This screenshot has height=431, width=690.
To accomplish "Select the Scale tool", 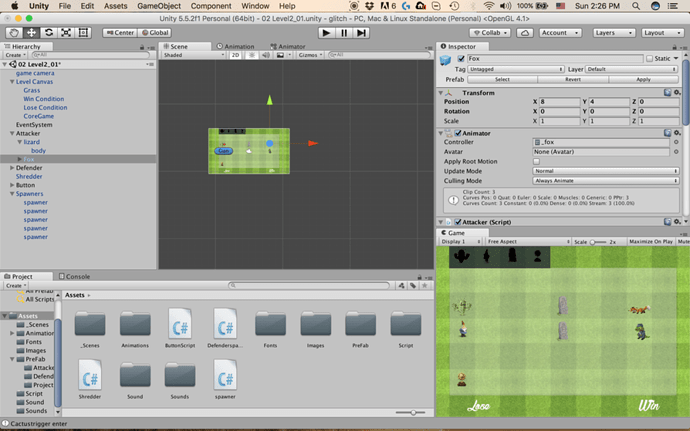I will (66, 33).
